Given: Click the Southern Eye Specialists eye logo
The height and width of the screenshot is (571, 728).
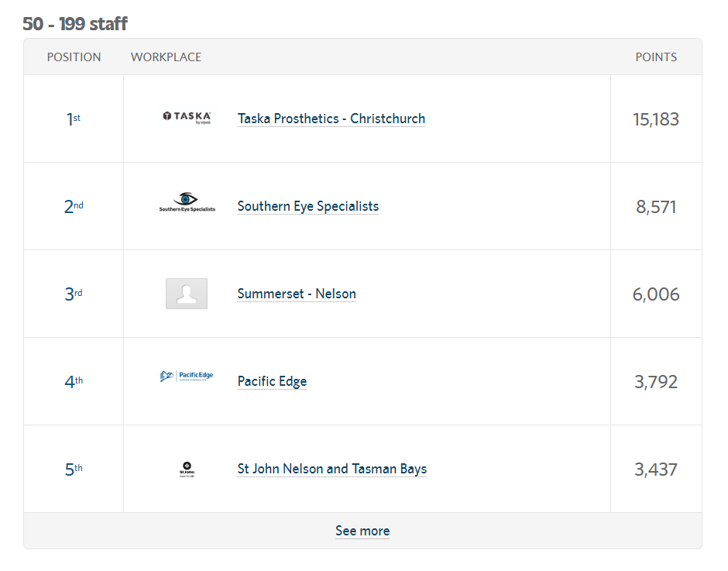Looking at the screenshot, I should click(187, 203).
